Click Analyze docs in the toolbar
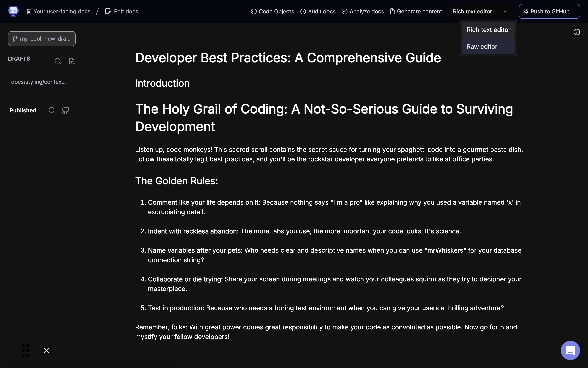Image resolution: width=588 pixels, height=368 pixels. coord(363,11)
